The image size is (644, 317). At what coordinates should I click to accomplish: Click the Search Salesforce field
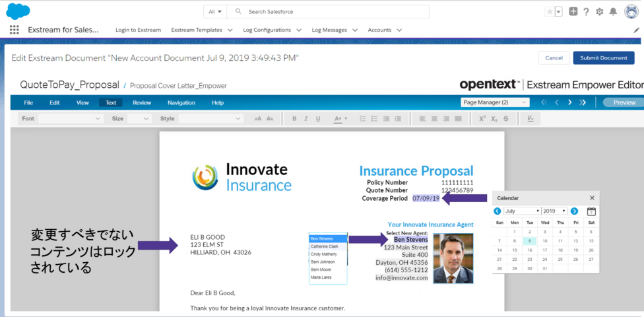pyautogui.click(x=329, y=11)
